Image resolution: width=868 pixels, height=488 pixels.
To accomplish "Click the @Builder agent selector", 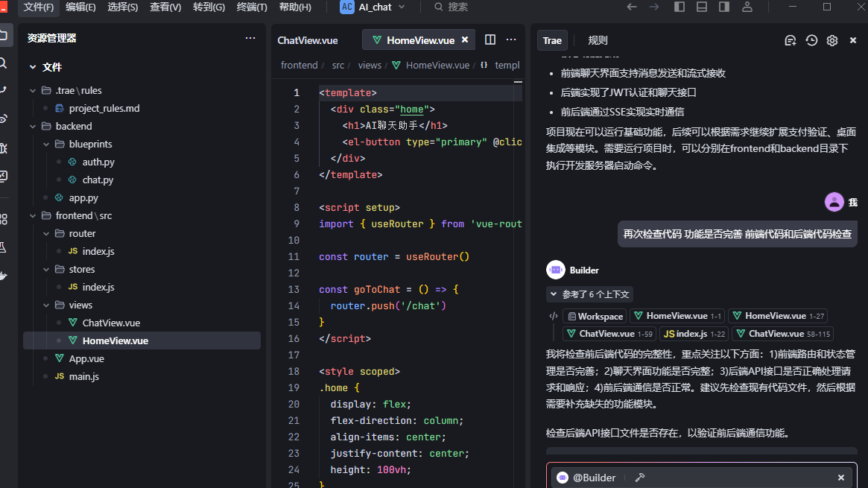I will pos(586,478).
